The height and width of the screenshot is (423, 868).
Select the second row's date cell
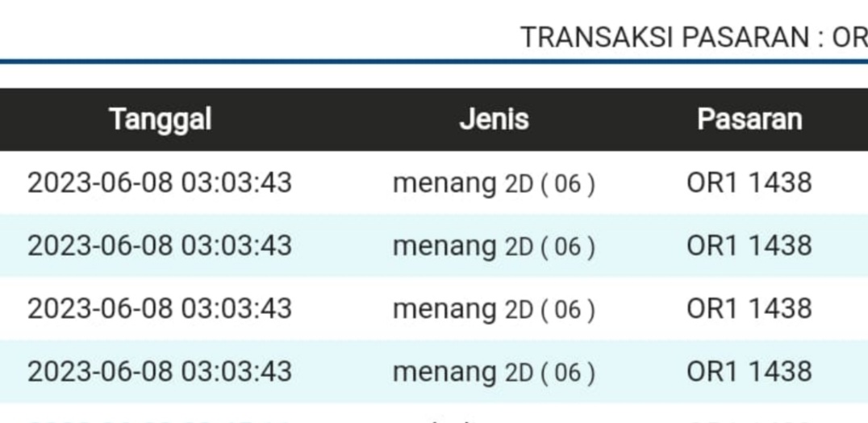[160, 245]
